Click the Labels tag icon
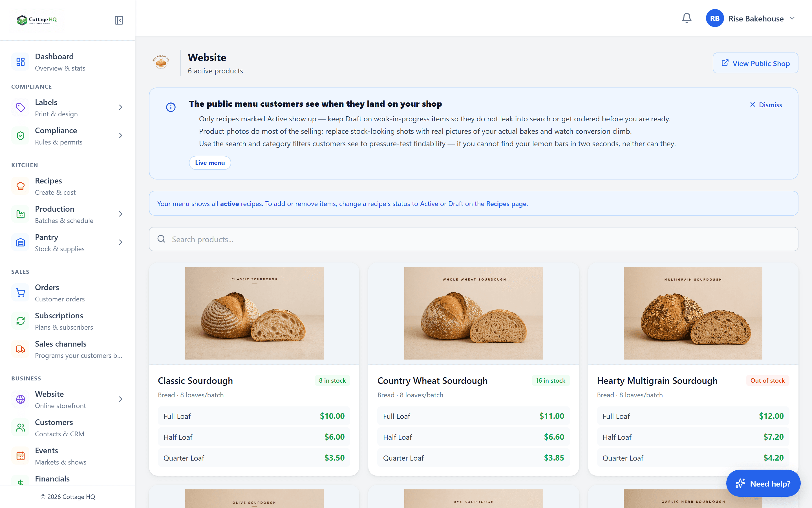This screenshot has width=812, height=508. pos(21,108)
